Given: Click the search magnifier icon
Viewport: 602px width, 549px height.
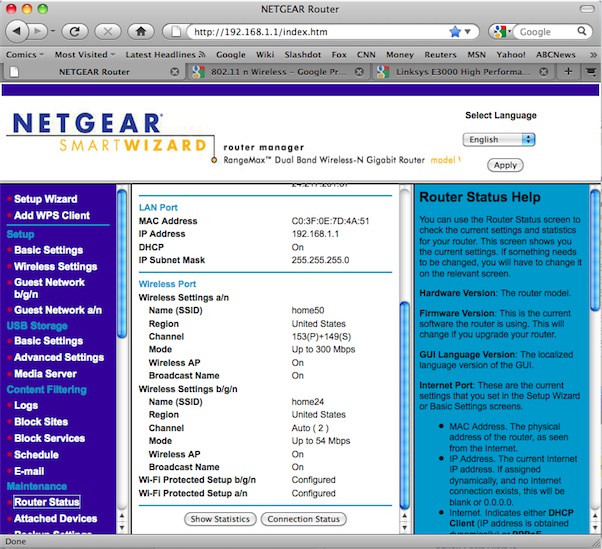Looking at the screenshot, I should pos(582,31).
